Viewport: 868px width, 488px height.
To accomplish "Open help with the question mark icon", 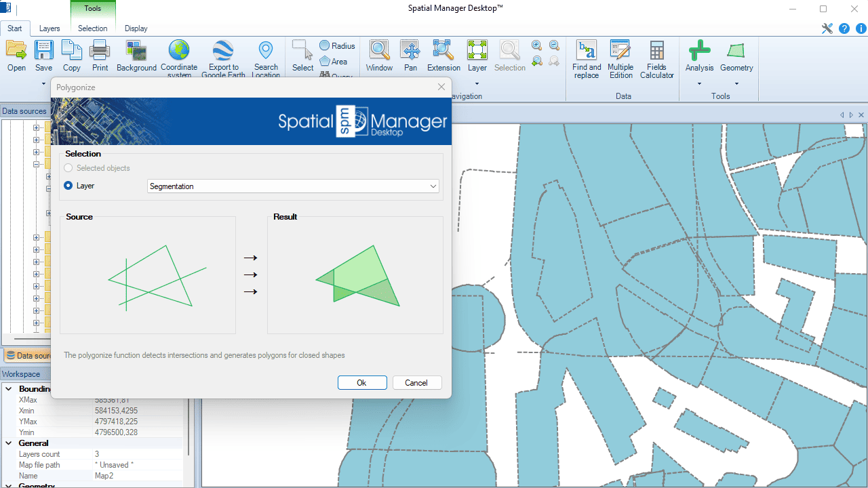I will tap(844, 28).
